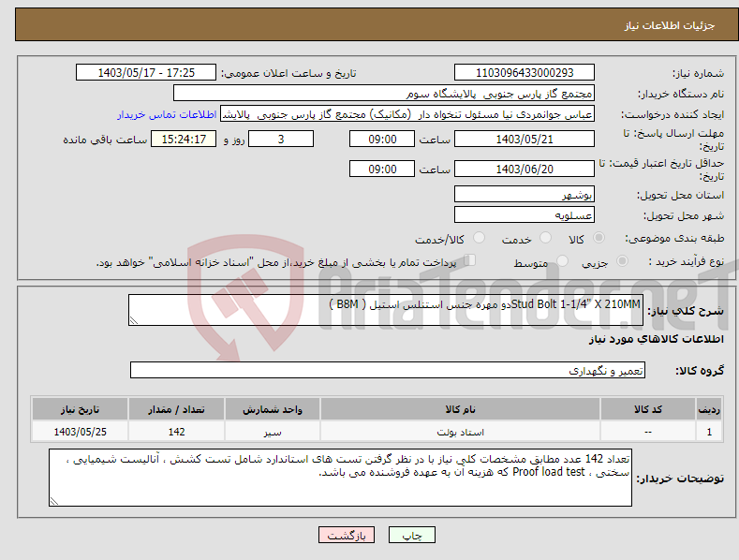Click the delivery province field بوشهر
This screenshot has width=739, height=560.
525,194
